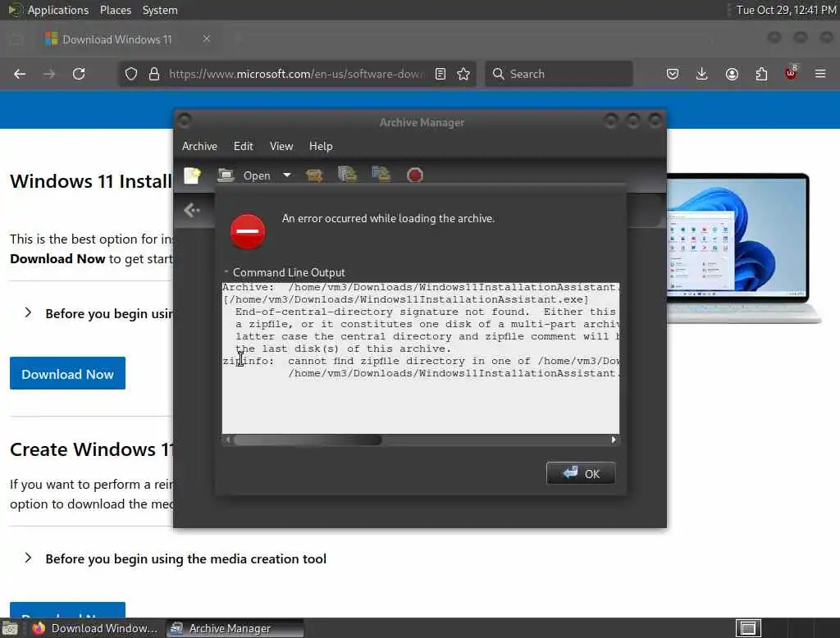Click the Extract archive toolbar icon
Image resolution: width=840 pixels, height=638 pixels.
(314, 175)
